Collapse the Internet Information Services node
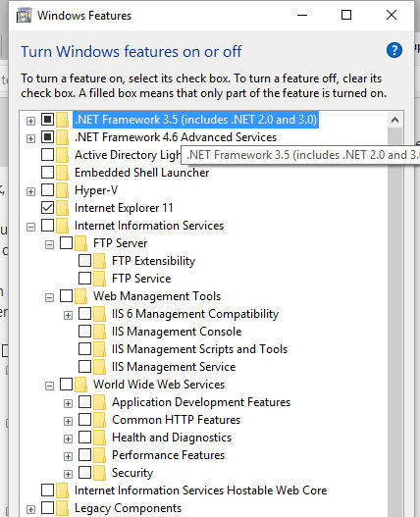The width and height of the screenshot is (420, 517). [30, 227]
